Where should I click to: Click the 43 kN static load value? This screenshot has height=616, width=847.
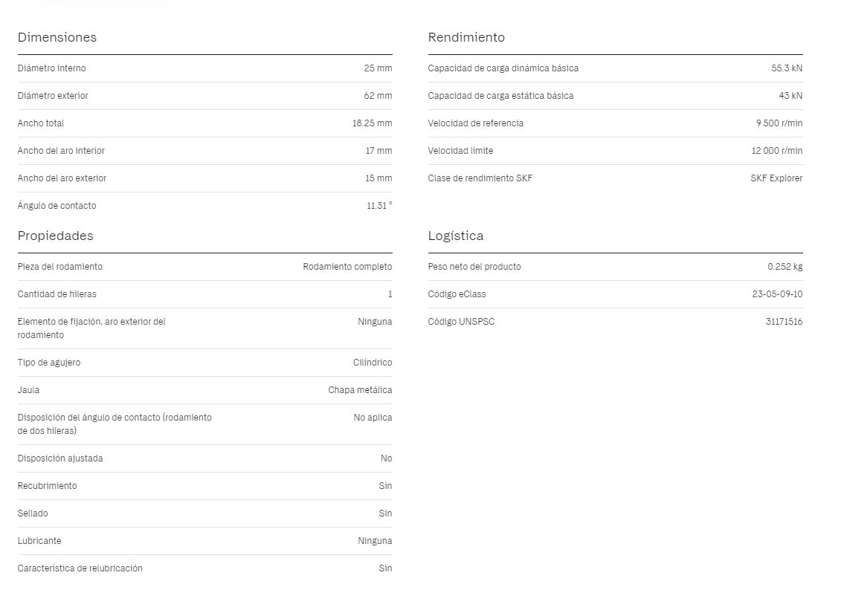(790, 96)
